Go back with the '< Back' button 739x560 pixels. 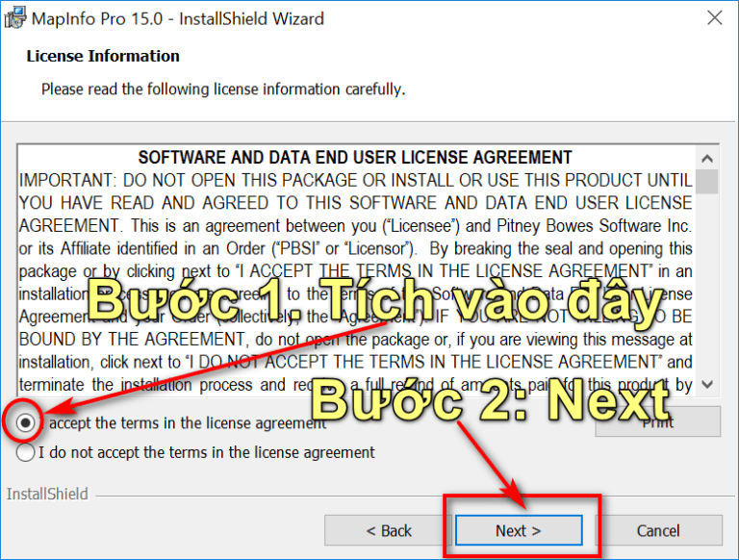coord(389,530)
